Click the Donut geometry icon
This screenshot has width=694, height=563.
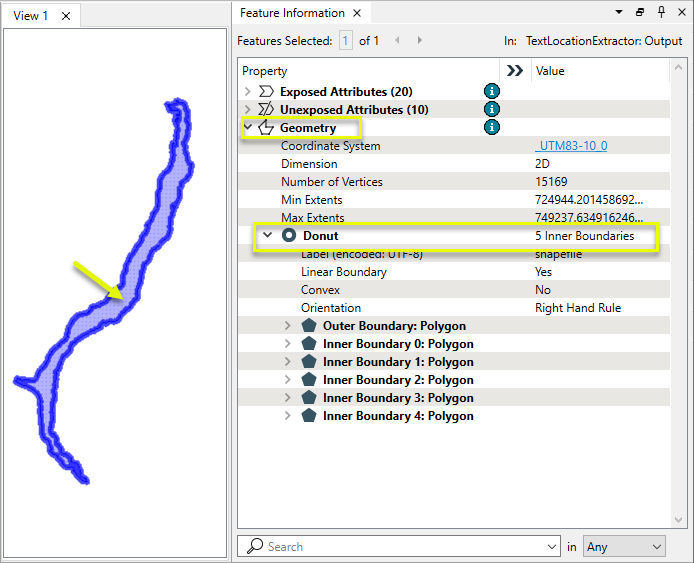coord(289,236)
